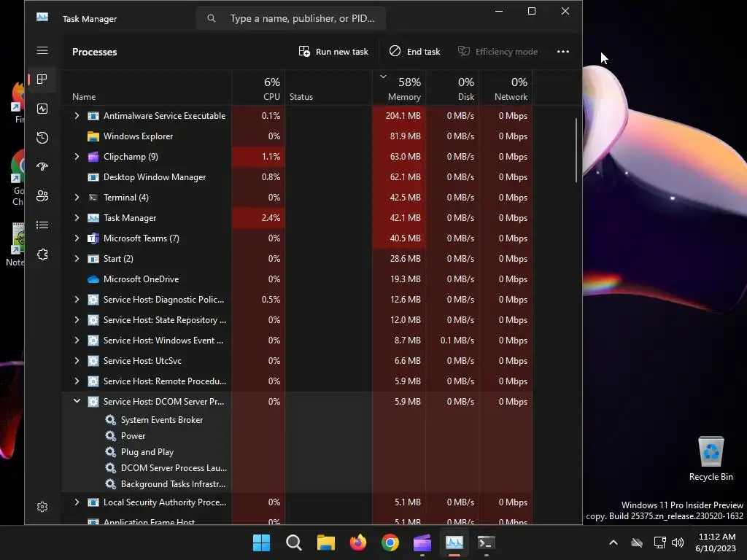Switch to Terminal in the taskbar
The image size is (747, 560).
click(x=487, y=542)
